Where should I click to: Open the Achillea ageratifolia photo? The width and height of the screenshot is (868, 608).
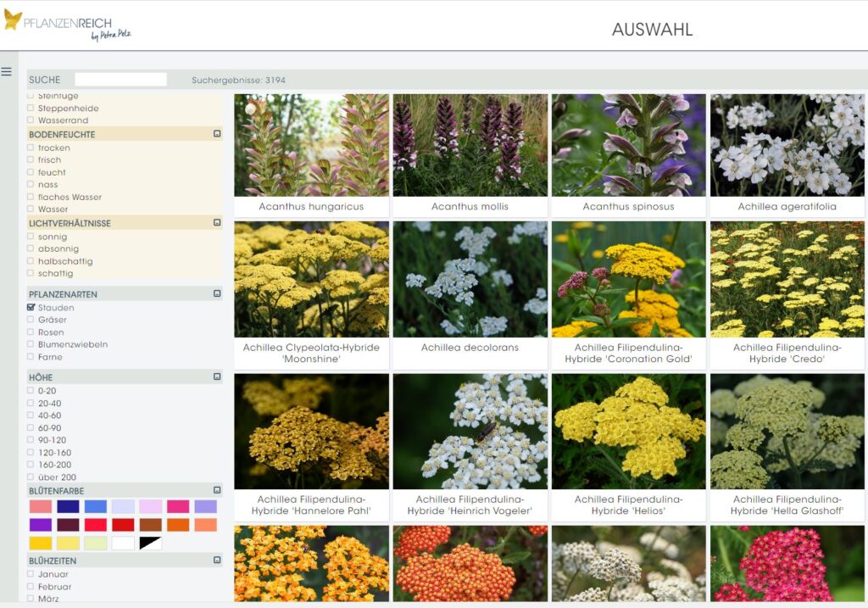(787, 145)
